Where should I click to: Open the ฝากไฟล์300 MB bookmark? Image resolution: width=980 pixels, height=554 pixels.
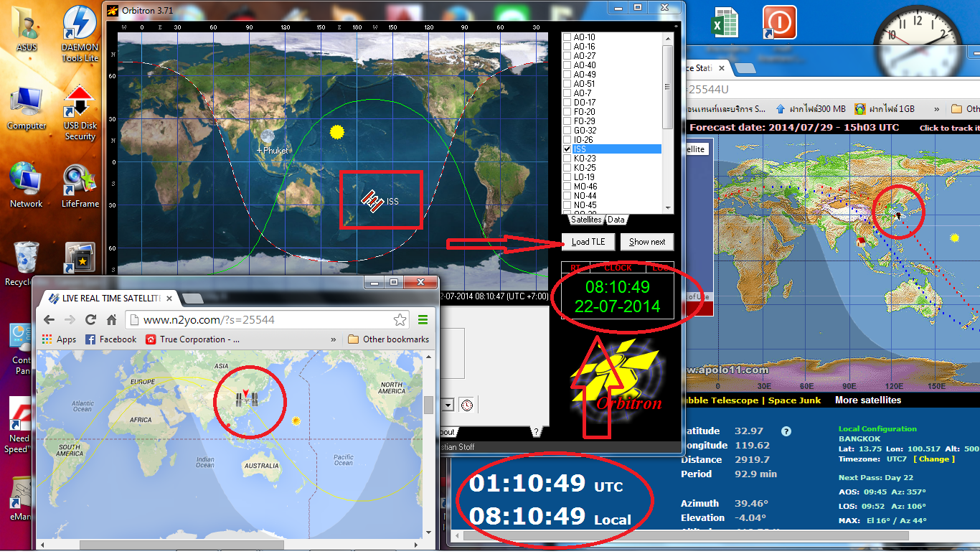810,109
